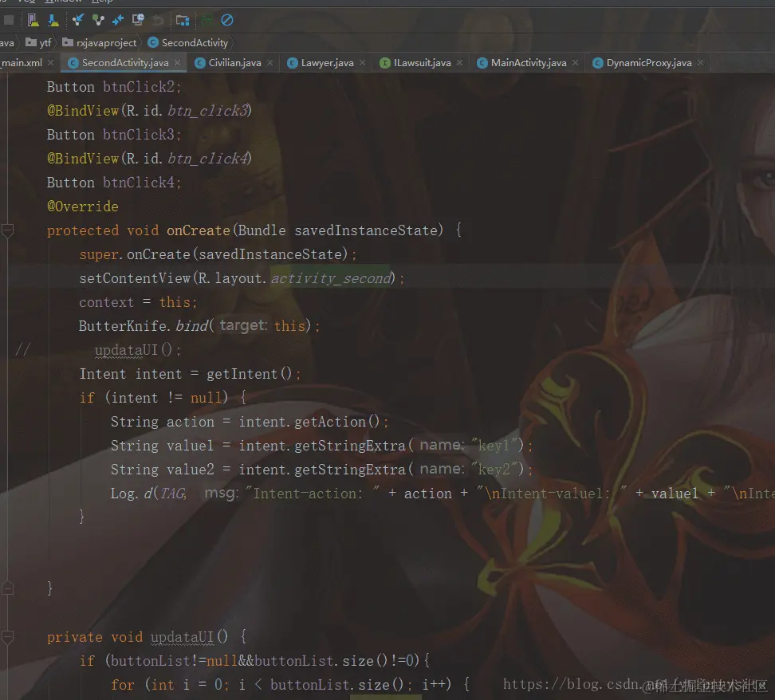Click 'getIntent()' in the code

[x=249, y=374]
